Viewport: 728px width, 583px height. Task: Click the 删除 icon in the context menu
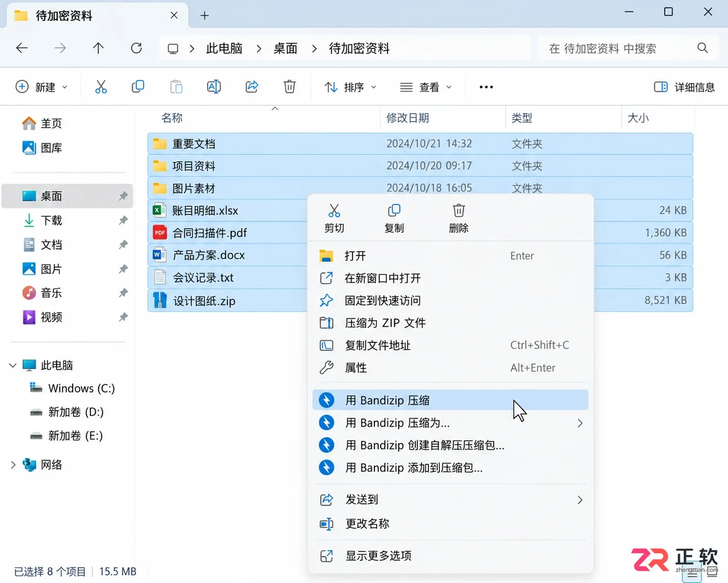click(459, 210)
